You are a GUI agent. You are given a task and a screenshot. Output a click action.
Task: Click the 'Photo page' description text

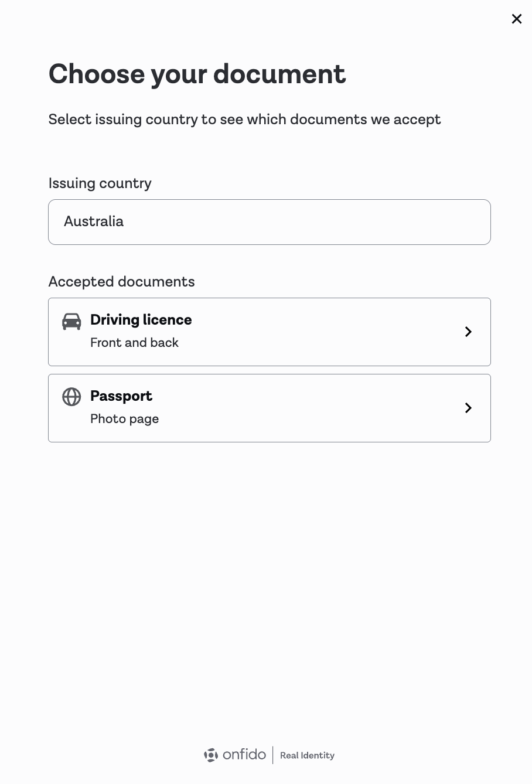pyautogui.click(x=124, y=419)
